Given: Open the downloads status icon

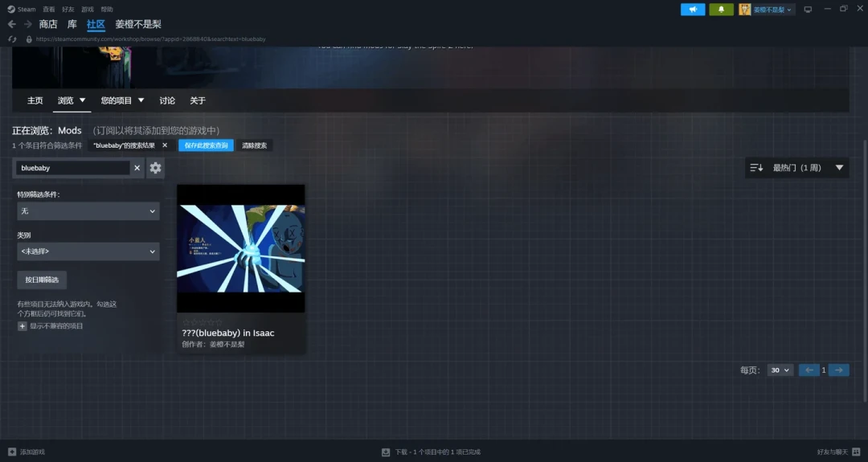Looking at the screenshot, I should [386, 452].
